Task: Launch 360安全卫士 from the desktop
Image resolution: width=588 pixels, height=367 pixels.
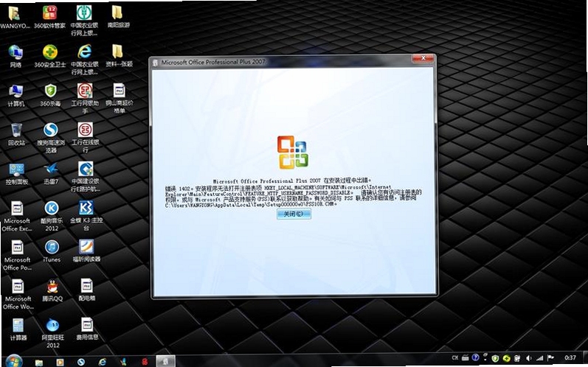Action: [x=50, y=56]
